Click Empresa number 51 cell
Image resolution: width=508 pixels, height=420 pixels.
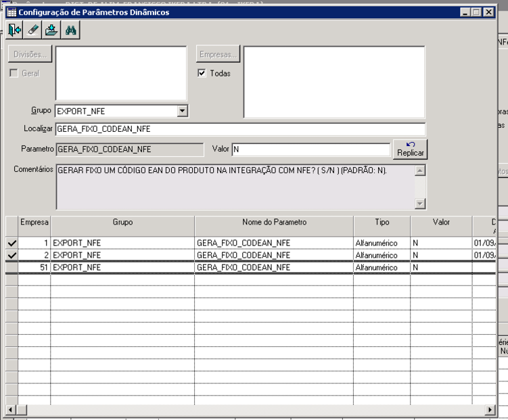pos(34,267)
